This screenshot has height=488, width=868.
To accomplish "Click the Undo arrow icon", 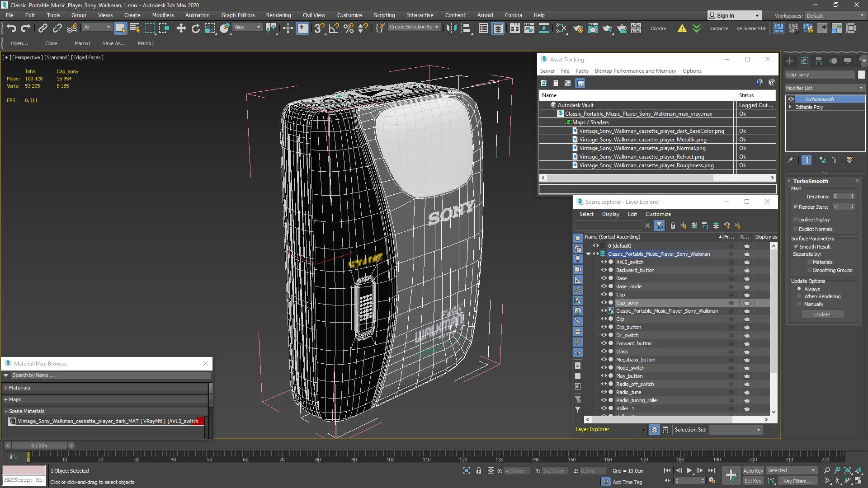I will (11, 28).
